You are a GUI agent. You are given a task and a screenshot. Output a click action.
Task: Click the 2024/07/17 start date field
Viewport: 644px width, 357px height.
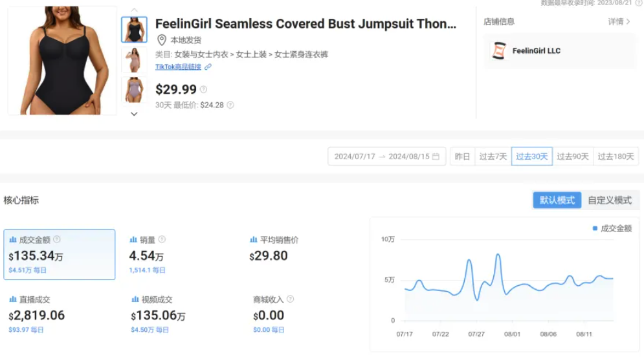pos(355,157)
